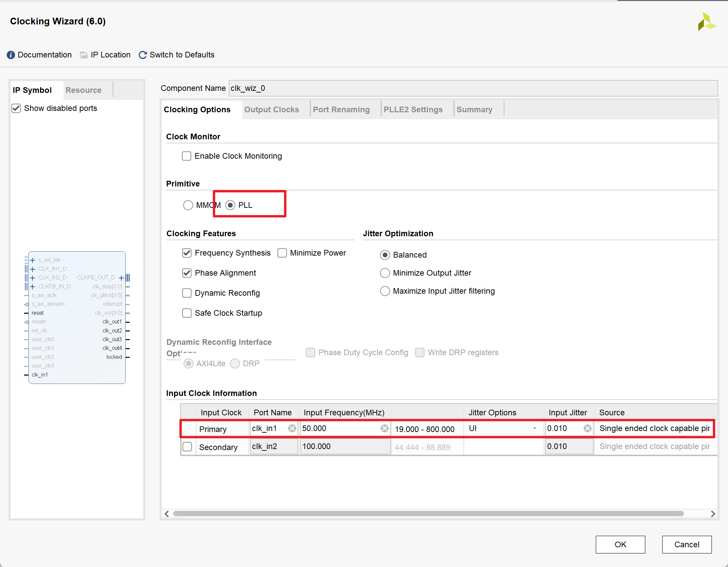Open the PLLE2 Settings tab
Viewport: 728px width, 567px height.
pos(413,110)
